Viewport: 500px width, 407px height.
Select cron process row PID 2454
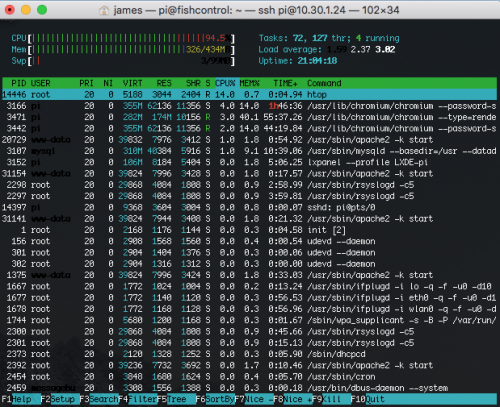click(249, 377)
